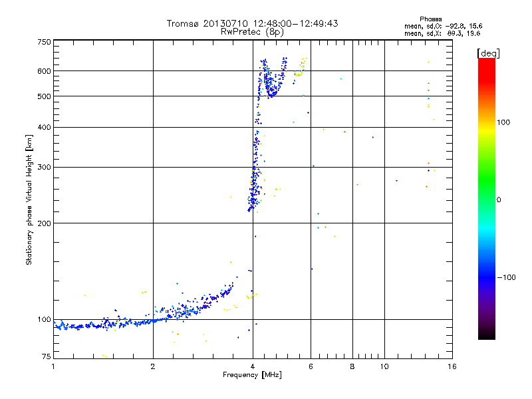Click the y-axis tick label "750"
Screen dimensions: 532x399
(44, 42)
